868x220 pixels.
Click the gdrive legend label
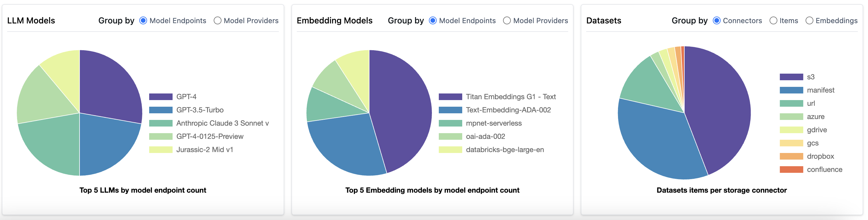click(x=817, y=130)
